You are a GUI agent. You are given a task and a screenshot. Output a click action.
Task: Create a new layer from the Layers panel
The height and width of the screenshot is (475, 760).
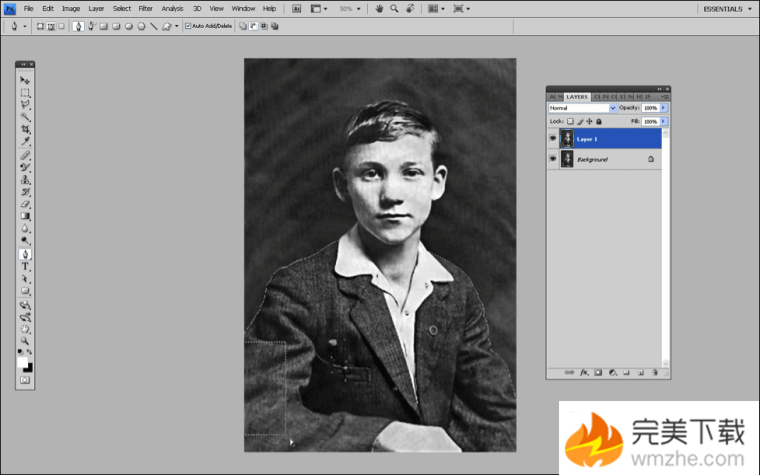[639, 372]
